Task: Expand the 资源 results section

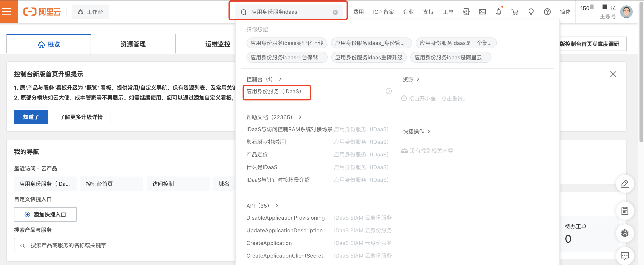Action: 411,79
